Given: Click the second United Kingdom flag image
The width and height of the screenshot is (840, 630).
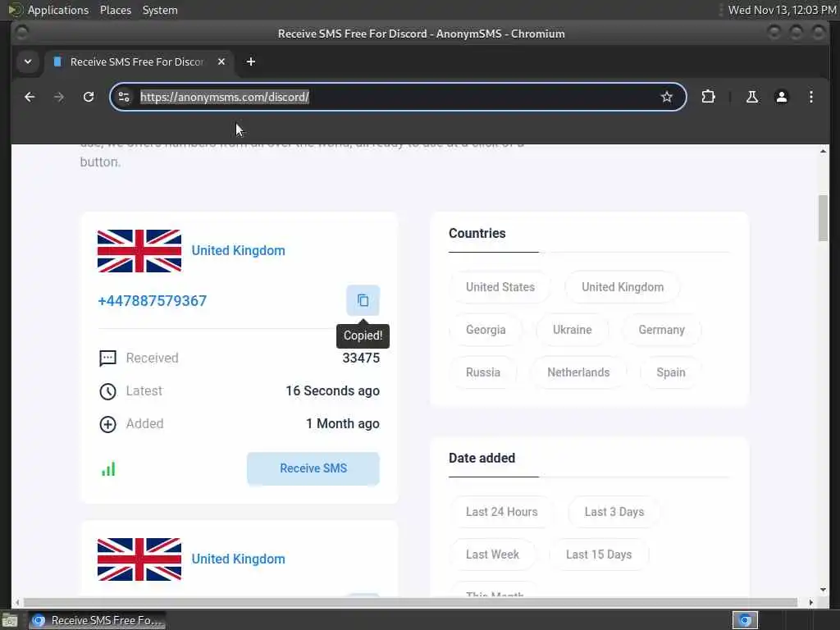Looking at the screenshot, I should tap(139, 559).
